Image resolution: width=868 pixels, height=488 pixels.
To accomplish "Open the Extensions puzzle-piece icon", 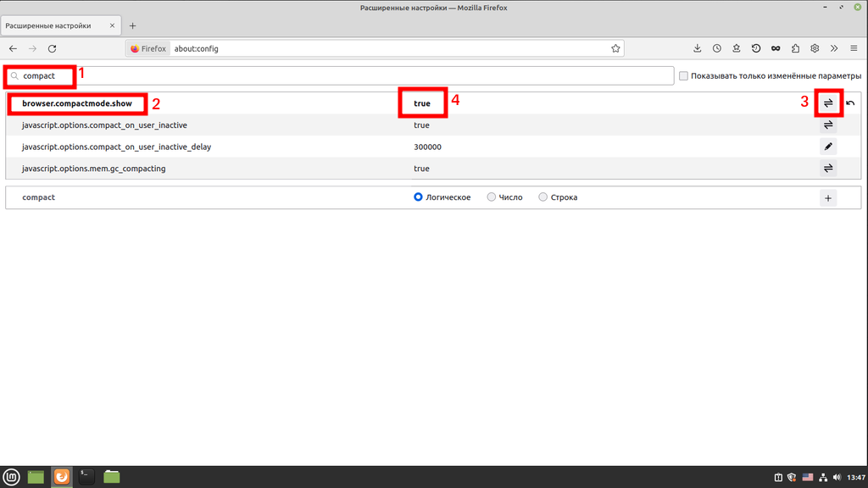I will (795, 48).
